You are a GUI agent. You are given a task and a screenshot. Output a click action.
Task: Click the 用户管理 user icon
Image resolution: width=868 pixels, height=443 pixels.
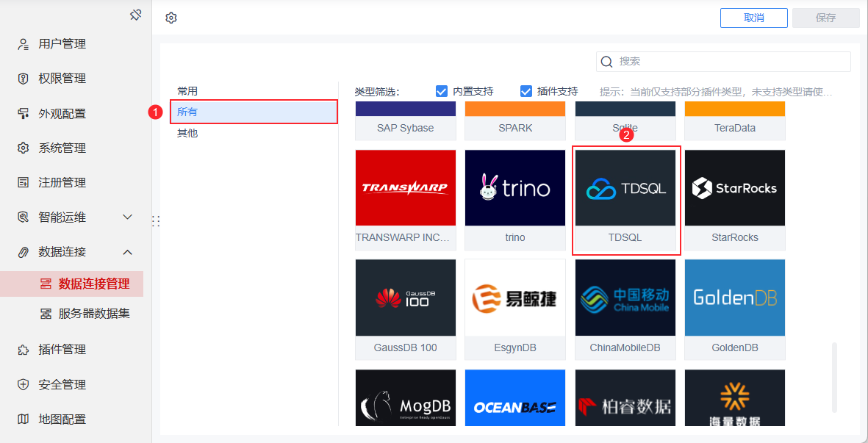[24, 44]
